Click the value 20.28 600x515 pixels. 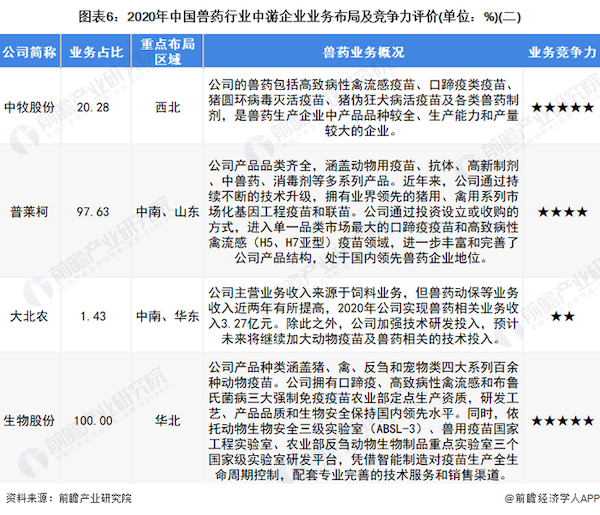[x=93, y=107]
